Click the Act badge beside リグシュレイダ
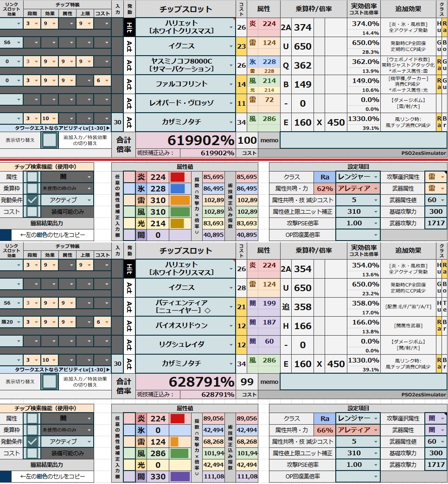Image resolution: width=448 pixels, height=484 pixels. click(129, 344)
